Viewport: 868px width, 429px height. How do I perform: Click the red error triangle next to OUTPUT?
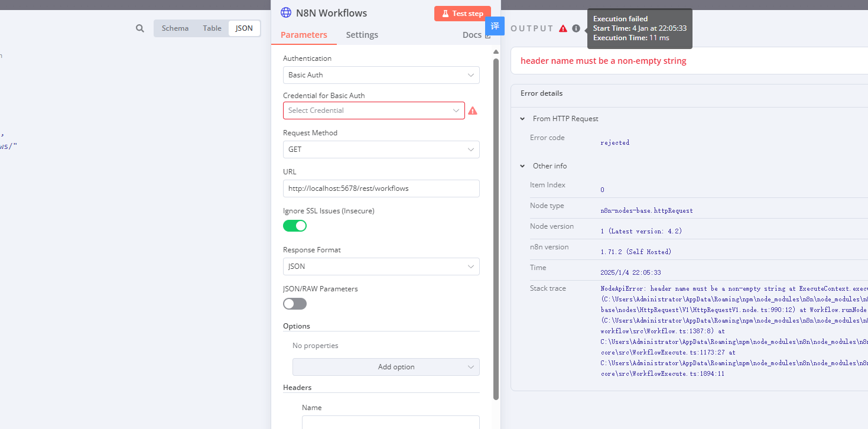coord(563,28)
